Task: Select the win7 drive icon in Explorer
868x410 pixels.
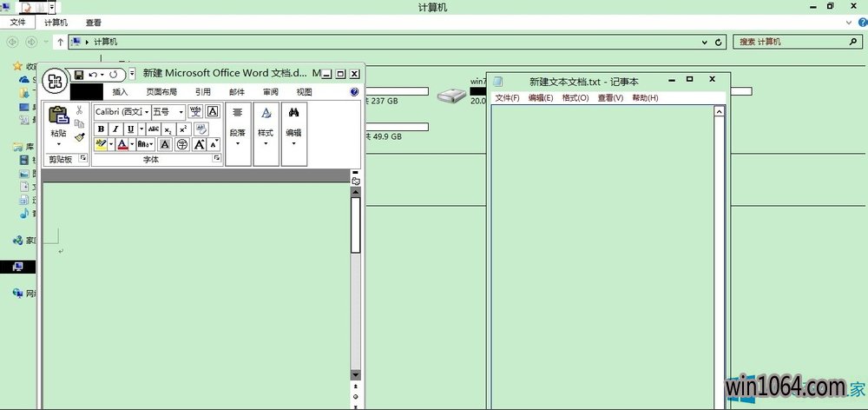Action: coord(452,96)
